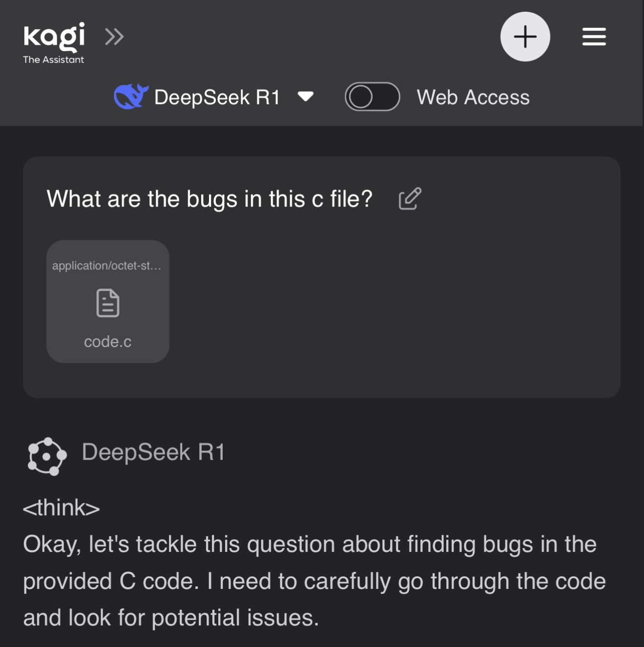Viewport: 644px width, 647px height.
Task: Edit the message with pencil icon
Action: coord(410,199)
